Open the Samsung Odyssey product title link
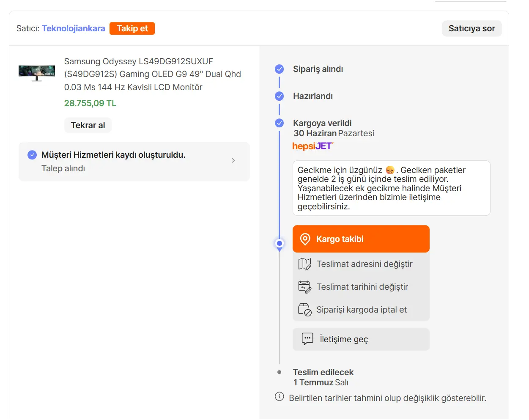 (153, 74)
